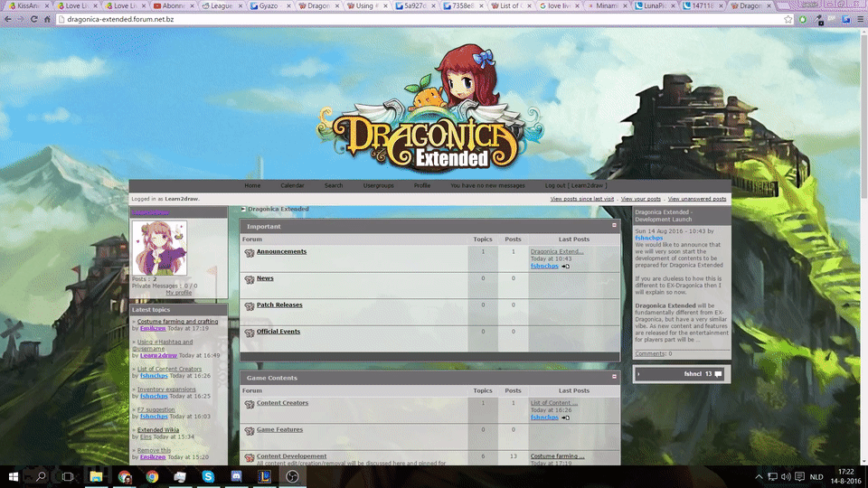
Task: Collapse the Important category
Action: pyautogui.click(x=614, y=225)
